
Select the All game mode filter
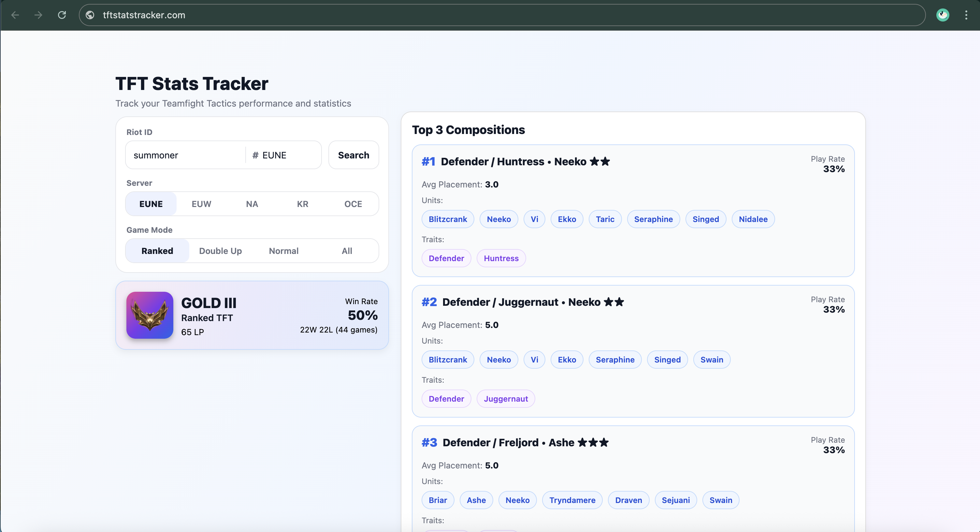347,251
